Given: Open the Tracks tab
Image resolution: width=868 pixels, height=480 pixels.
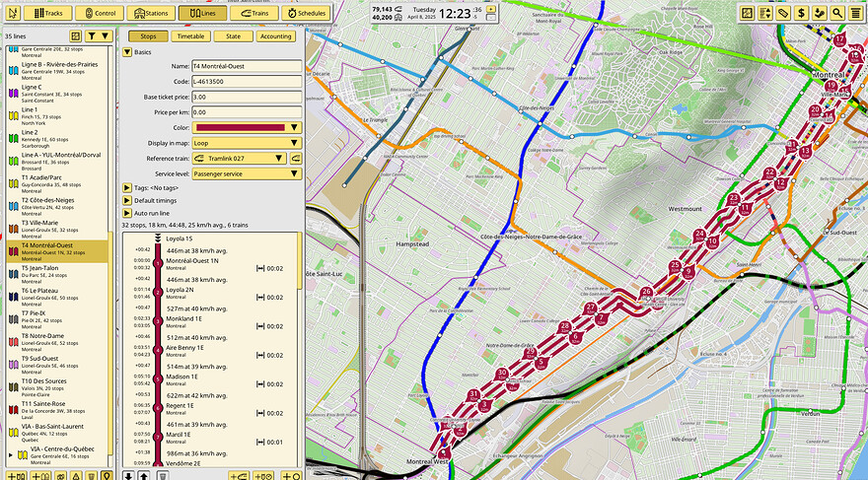Looking at the screenshot, I should (47, 13).
